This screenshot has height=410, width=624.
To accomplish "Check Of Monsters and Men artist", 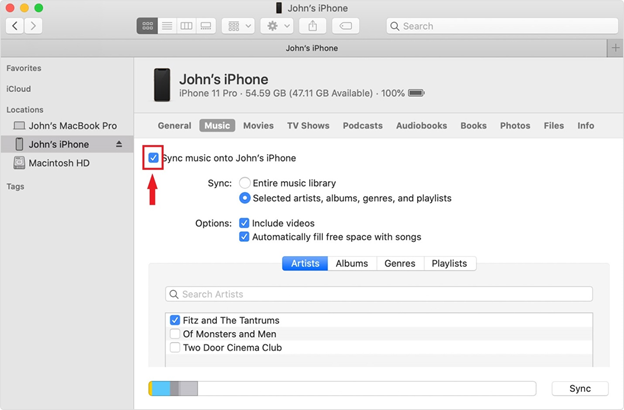I will (175, 334).
